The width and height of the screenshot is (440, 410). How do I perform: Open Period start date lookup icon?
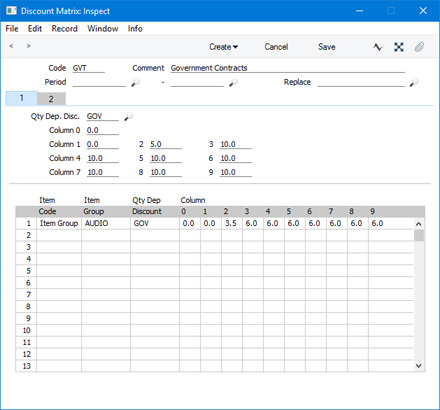coord(135,82)
